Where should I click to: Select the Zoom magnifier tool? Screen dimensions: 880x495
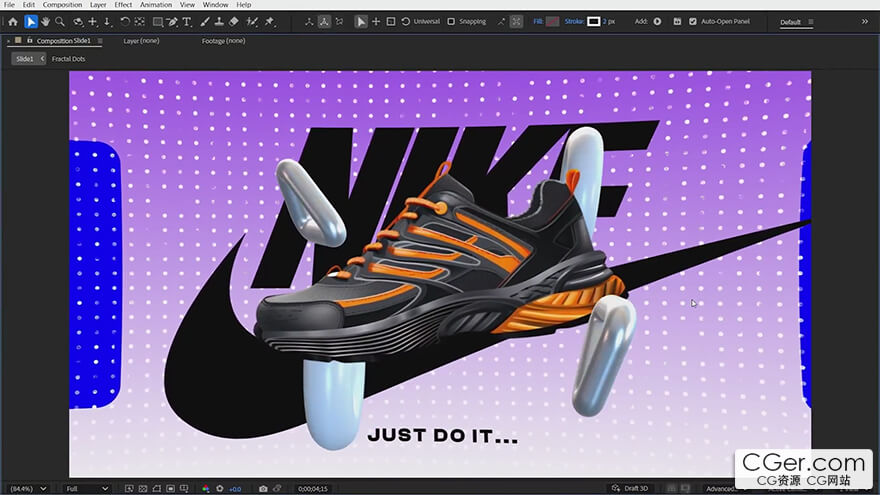(x=59, y=22)
